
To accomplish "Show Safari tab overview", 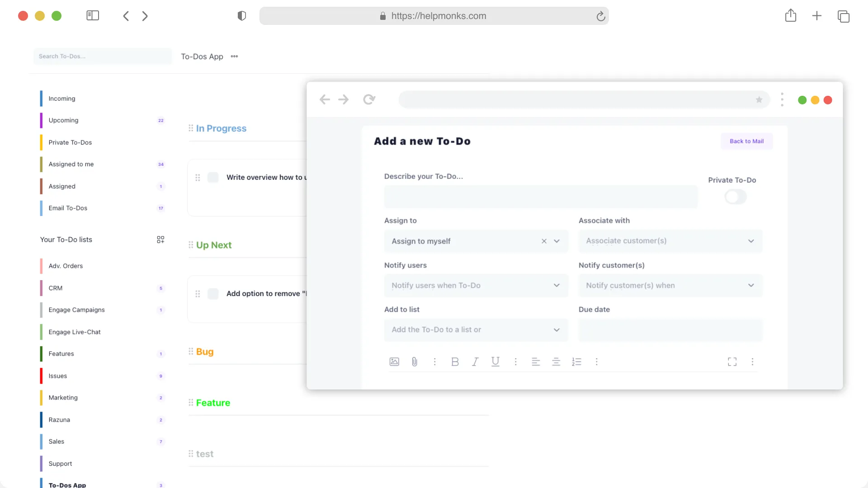I will [x=844, y=16].
